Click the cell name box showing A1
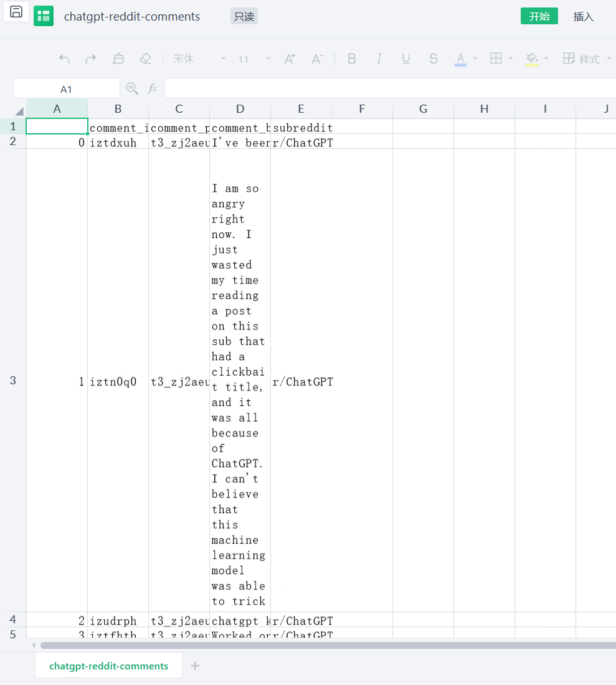 66,89
